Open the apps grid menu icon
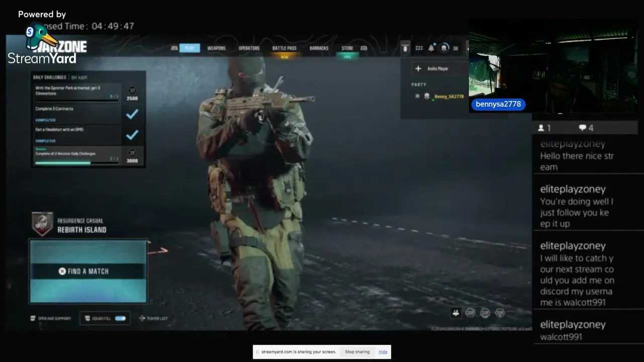Image resolution: width=644 pixels, height=362 pixels. [419, 48]
